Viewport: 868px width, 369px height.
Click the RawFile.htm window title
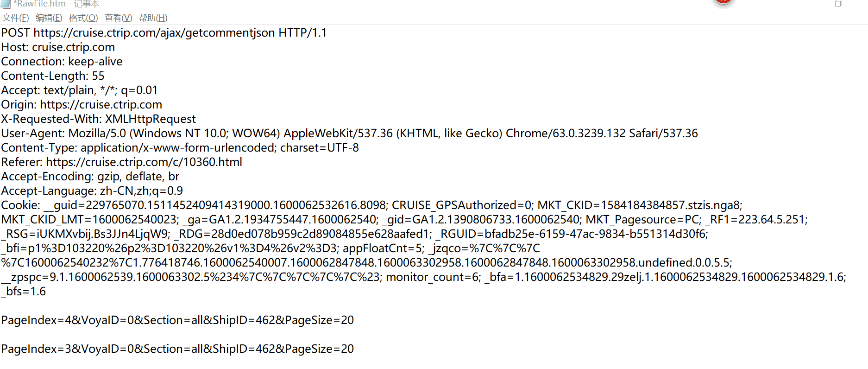pyautogui.click(x=56, y=4)
